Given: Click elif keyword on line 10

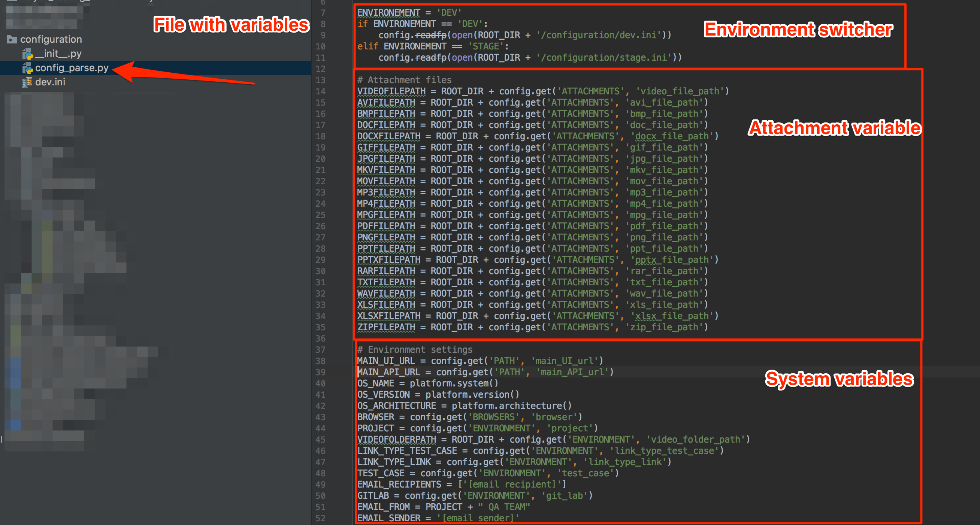Looking at the screenshot, I should (x=367, y=46).
